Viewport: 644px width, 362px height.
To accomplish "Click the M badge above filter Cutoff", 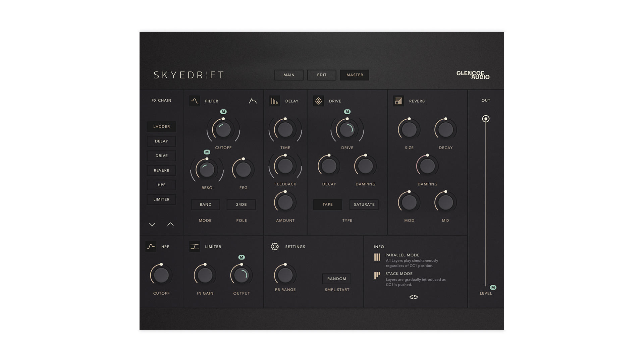I will [x=223, y=112].
